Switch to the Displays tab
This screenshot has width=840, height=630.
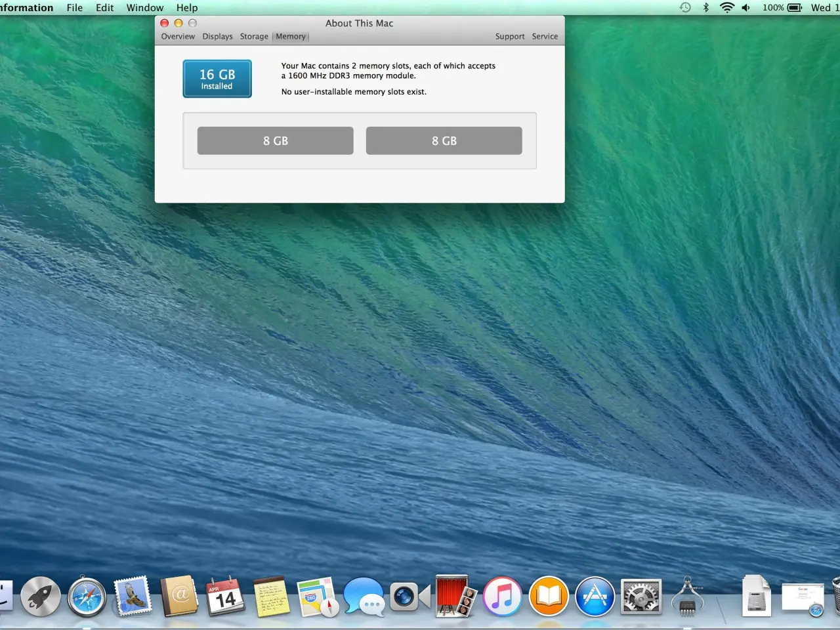pyautogui.click(x=217, y=37)
